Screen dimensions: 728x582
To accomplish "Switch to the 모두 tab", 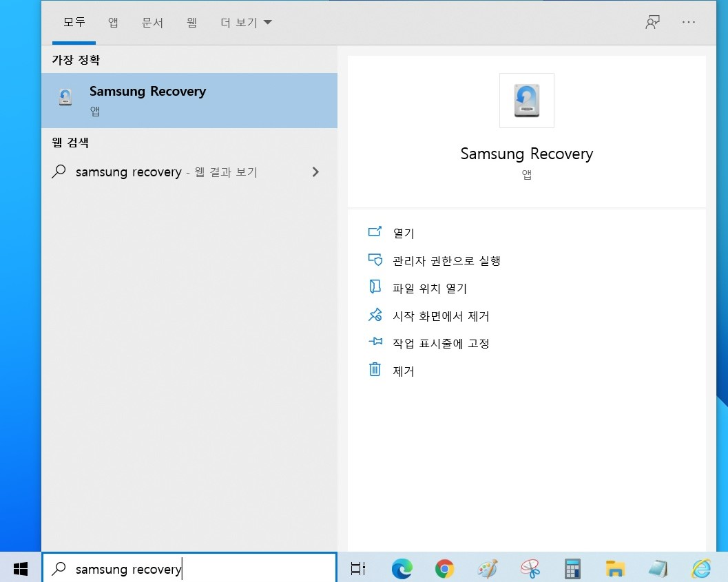I will tap(74, 22).
